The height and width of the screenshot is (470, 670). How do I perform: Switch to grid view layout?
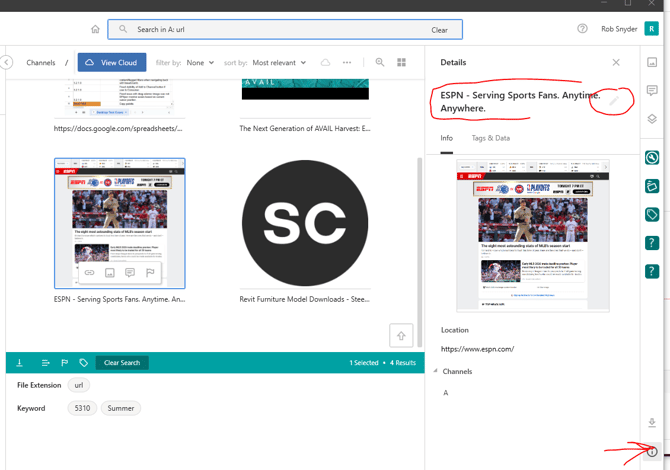click(401, 62)
